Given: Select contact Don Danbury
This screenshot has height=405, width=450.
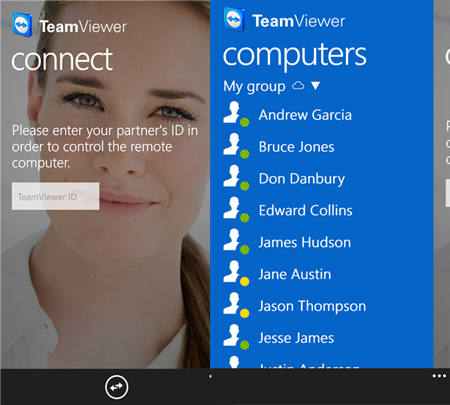Looking at the screenshot, I should tap(284, 178).
